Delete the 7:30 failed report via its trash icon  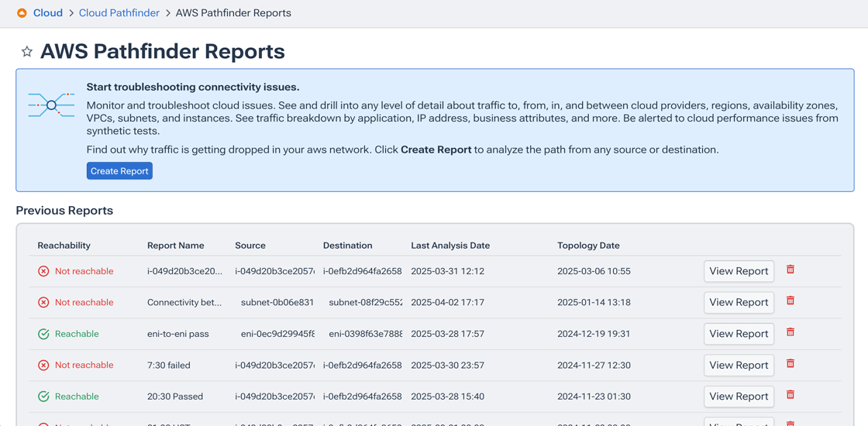pyautogui.click(x=790, y=363)
